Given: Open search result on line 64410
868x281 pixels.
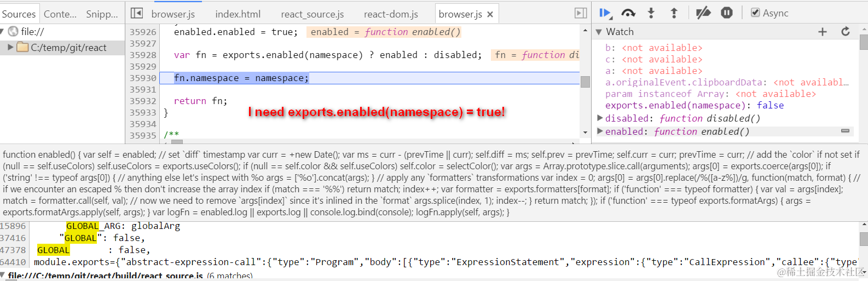Looking at the screenshot, I should [x=445, y=262].
